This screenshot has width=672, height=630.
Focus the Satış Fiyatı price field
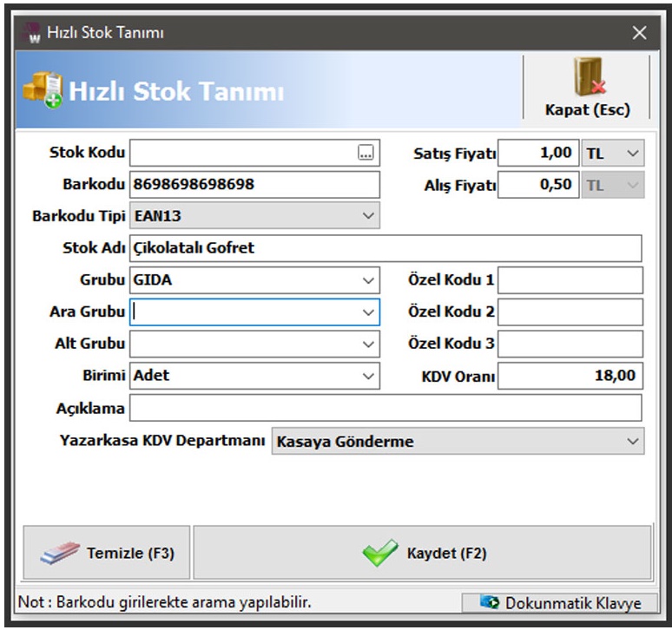coord(538,154)
